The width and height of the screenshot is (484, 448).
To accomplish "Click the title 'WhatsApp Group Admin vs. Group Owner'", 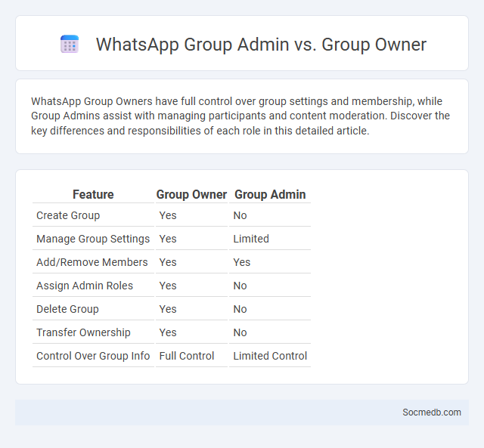I will (x=261, y=45).
